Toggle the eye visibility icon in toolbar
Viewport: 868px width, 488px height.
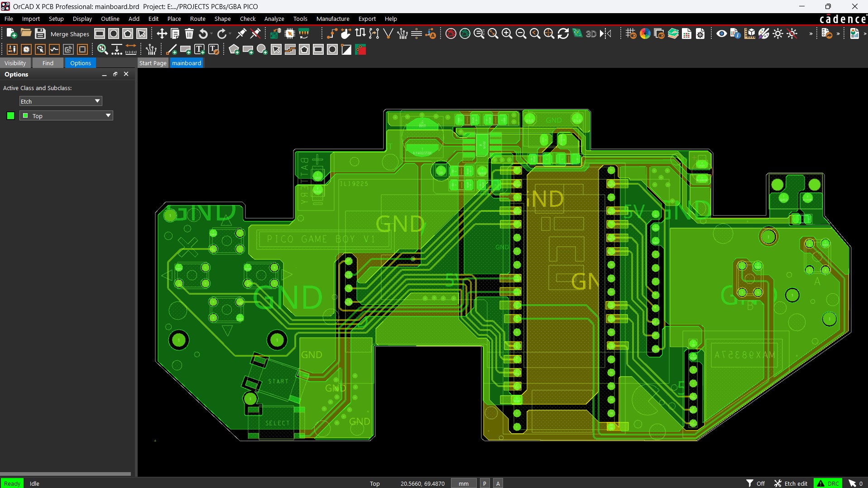721,33
